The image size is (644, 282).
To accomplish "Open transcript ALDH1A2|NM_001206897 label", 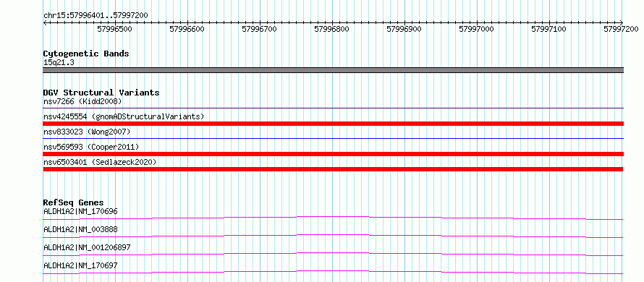I will point(87,247).
